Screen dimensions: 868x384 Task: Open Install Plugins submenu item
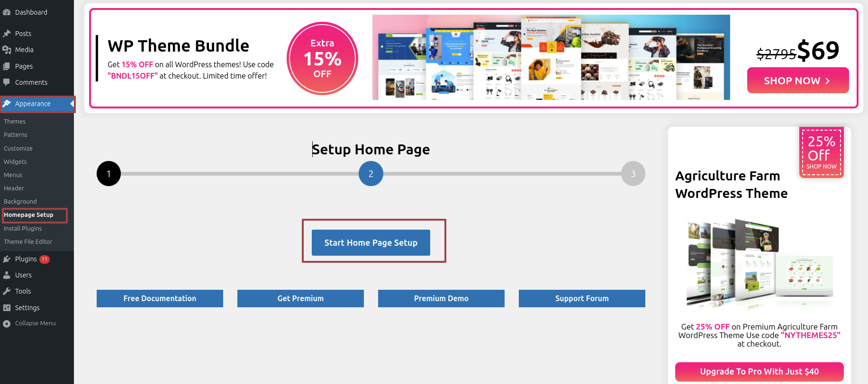tap(23, 229)
